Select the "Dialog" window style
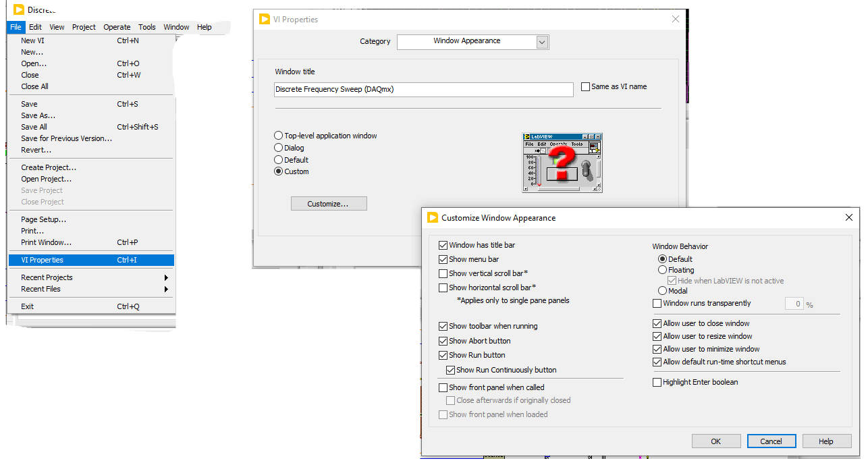Image resolution: width=868 pixels, height=465 pixels. point(277,148)
